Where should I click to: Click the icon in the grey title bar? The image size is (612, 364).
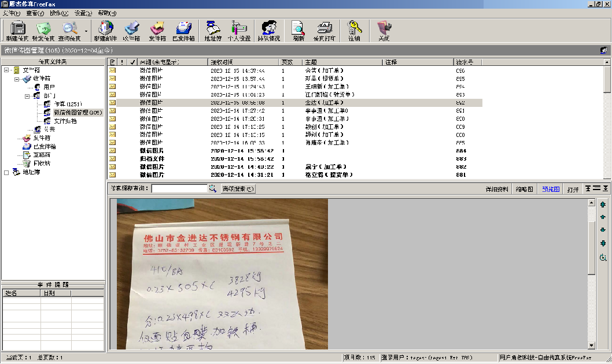(x=604, y=50)
